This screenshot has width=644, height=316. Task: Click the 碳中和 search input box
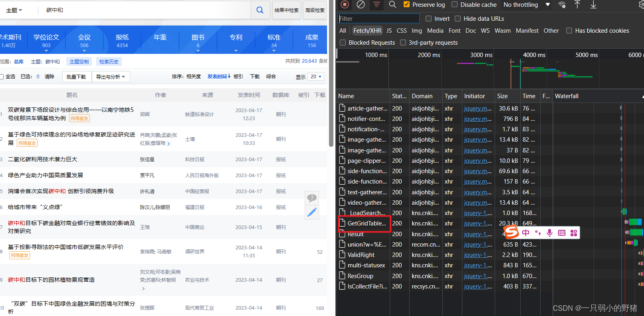coord(144,10)
